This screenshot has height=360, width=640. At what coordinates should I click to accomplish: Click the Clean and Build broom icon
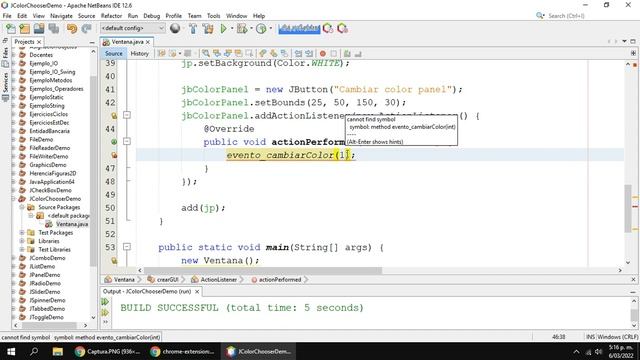coord(208,29)
